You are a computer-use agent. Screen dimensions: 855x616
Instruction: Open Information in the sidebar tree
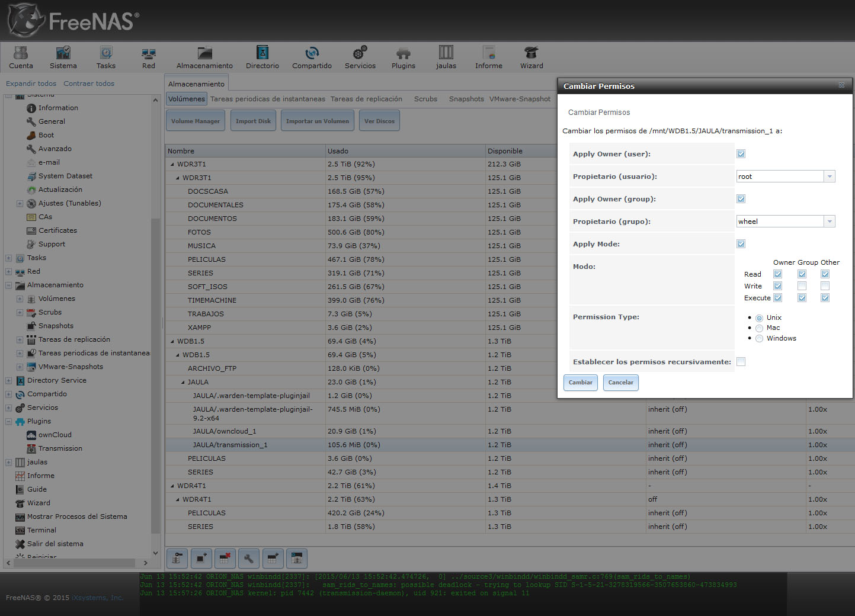click(x=58, y=108)
